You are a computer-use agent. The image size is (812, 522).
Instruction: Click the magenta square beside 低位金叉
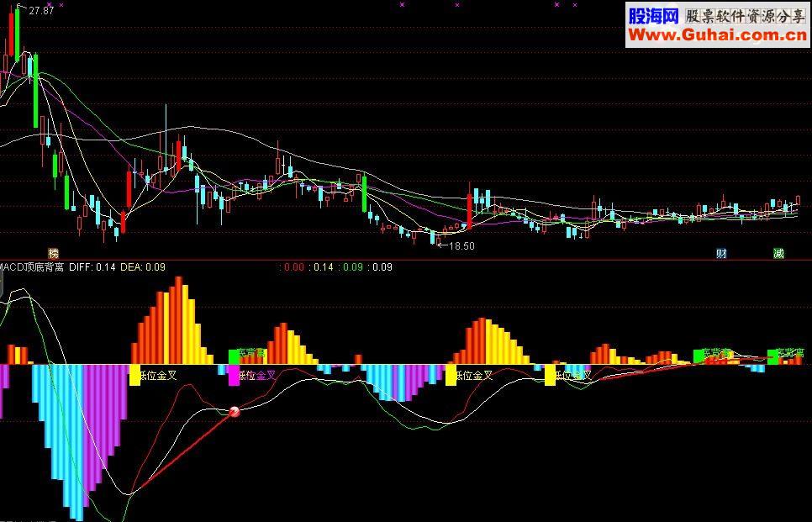click(234, 375)
